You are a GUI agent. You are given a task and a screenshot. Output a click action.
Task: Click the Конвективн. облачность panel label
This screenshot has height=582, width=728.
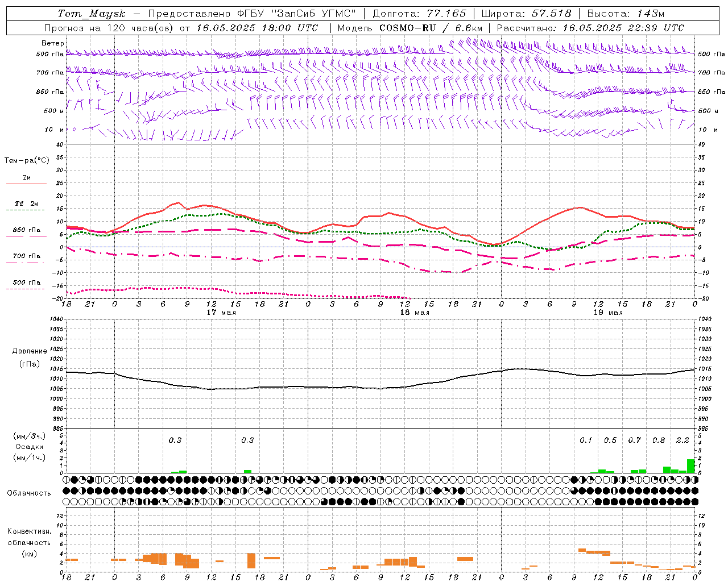[x=29, y=537]
